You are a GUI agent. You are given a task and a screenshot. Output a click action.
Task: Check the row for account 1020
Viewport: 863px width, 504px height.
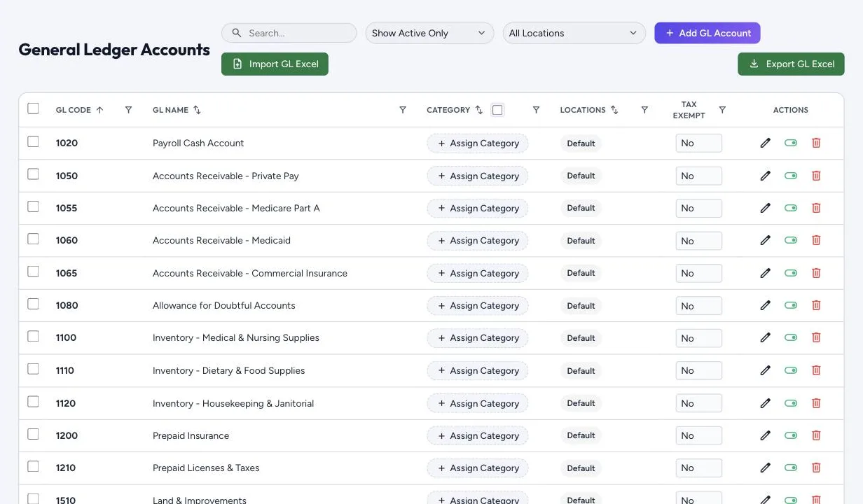click(33, 141)
